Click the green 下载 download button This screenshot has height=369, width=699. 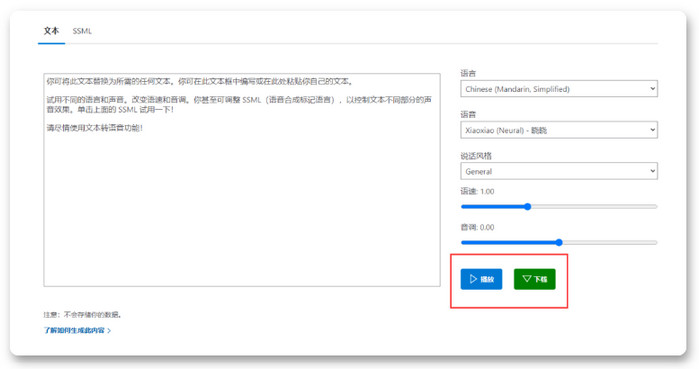535,279
